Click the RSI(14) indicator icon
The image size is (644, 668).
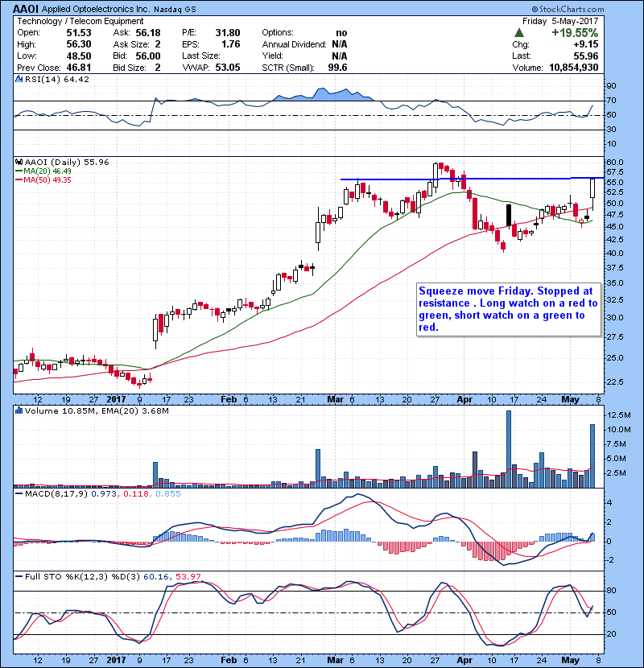(x=19, y=79)
